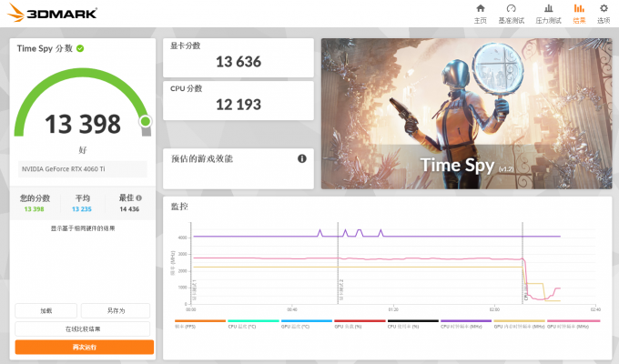Toggle the red GPU 负载 (%) legend
The width and height of the screenshot is (619, 364).
coord(360,324)
